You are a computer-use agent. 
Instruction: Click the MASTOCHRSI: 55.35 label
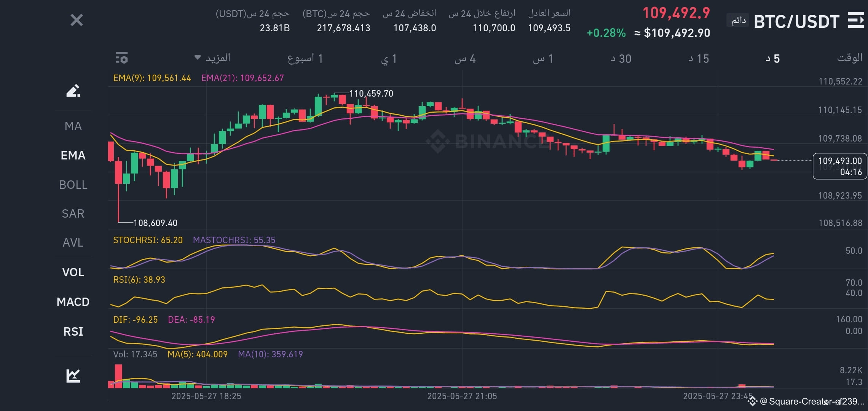click(234, 240)
